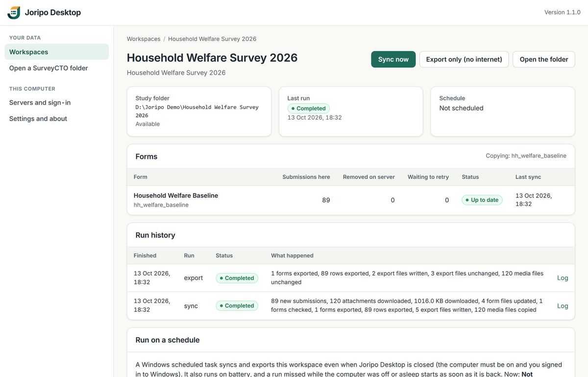
Task: Click Copying: hh_welfare_baseline status text
Action: 526,156
